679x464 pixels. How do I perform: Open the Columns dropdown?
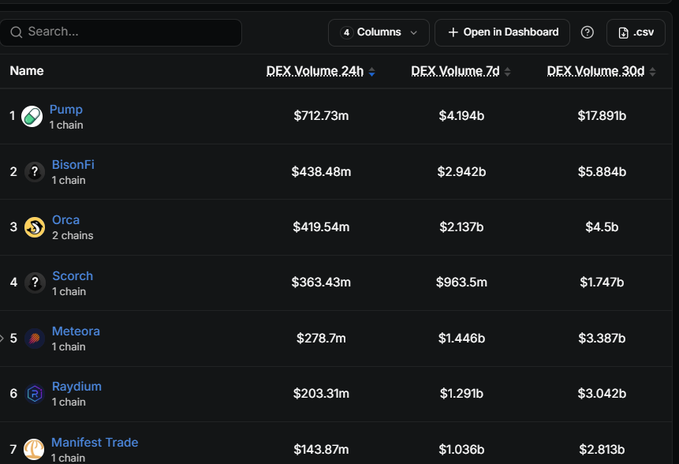pyautogui.click(x=378, y=32)
